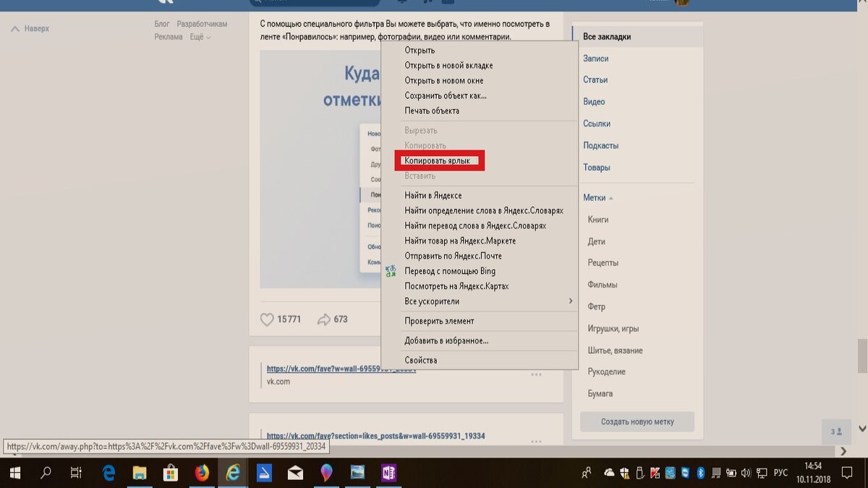Click the Internet Explorer taskbar icon
This screenshot has width=868, height=488.
[x=233, y=473]
